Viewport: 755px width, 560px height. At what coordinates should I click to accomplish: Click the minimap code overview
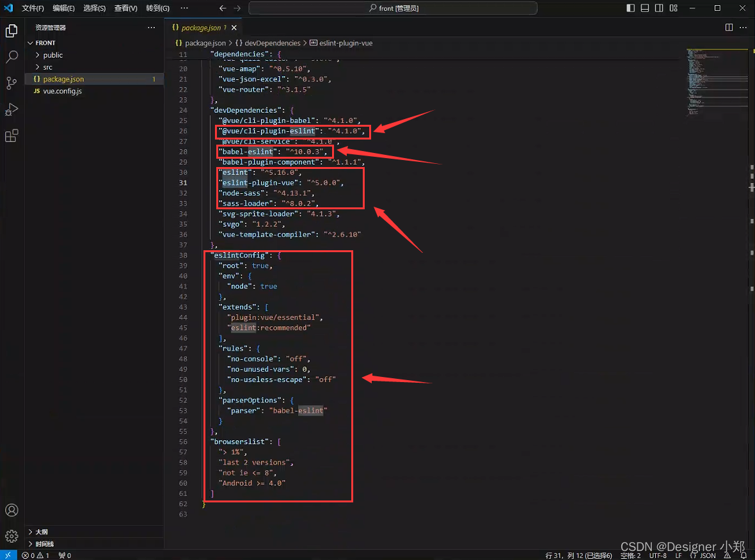[x=717, y=82]
